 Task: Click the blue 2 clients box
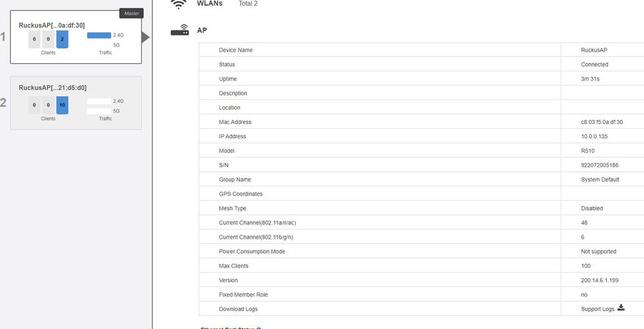(62, 39)
